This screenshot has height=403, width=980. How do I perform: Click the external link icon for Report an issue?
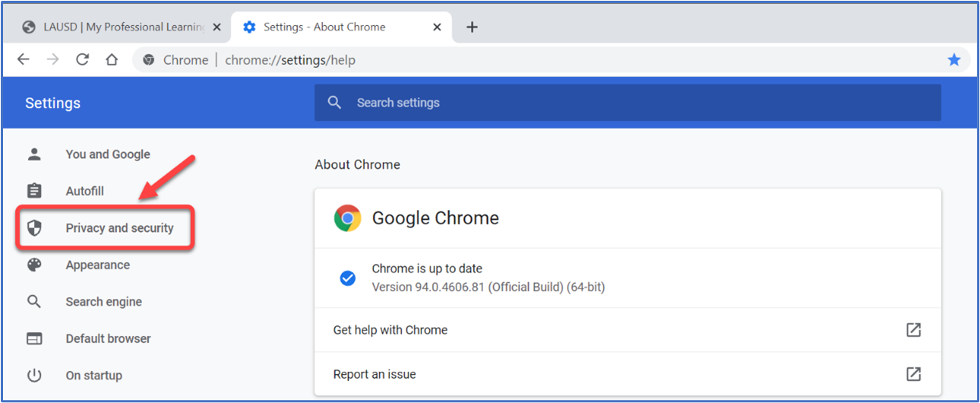(x=913, y=374)
